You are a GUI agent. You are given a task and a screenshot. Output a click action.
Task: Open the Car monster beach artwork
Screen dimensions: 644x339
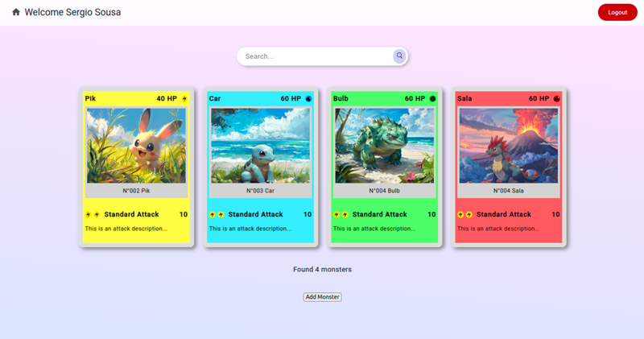coord(260,146)
